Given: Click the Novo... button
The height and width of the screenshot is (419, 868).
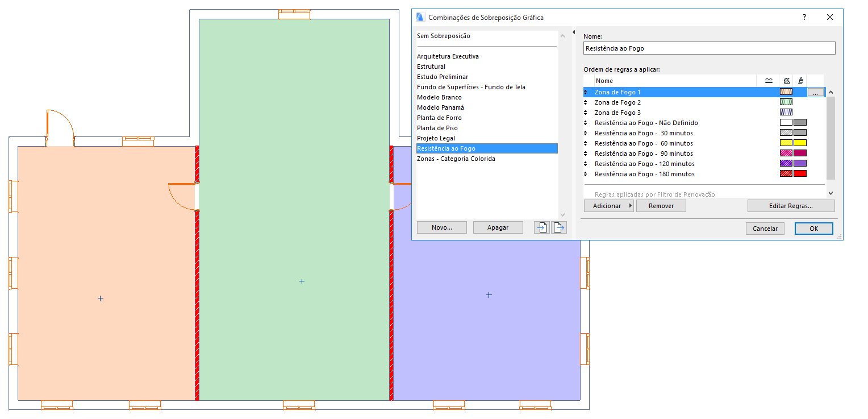Looking at the screenshot, I should 442,227.
